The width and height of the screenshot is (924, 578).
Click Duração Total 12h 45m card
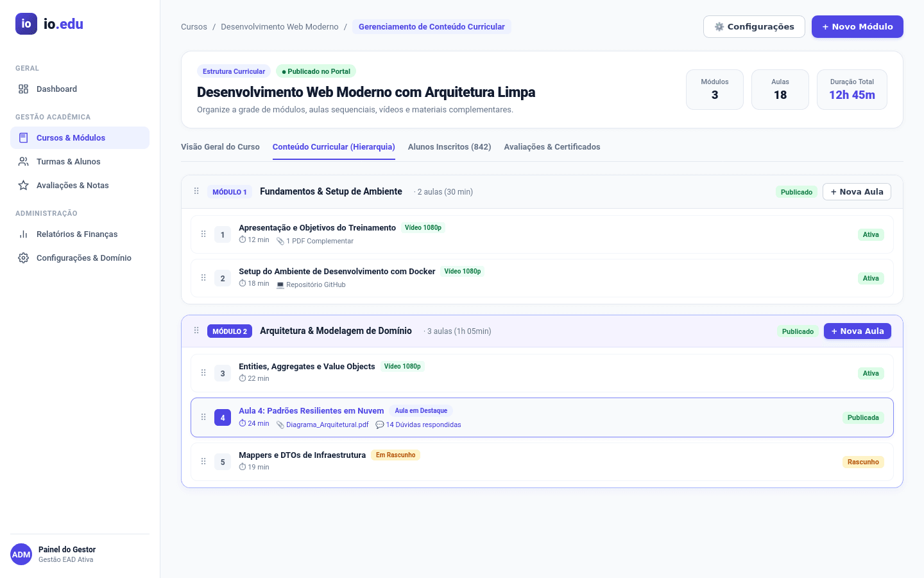click(x=852, y=90)
